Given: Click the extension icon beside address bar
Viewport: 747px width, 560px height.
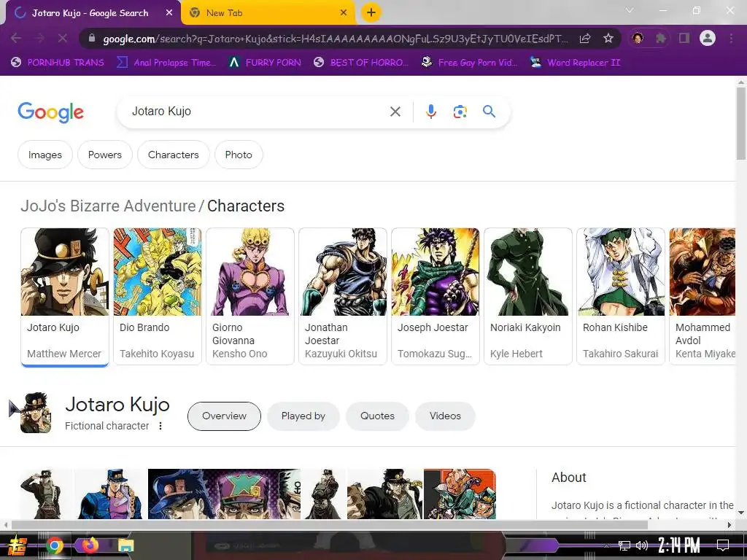Looking at the screenshot, I should [x=638, y=38].
